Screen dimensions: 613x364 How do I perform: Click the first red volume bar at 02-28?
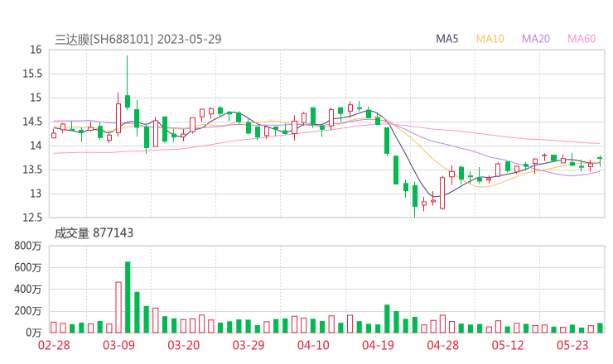coord(54,328)
